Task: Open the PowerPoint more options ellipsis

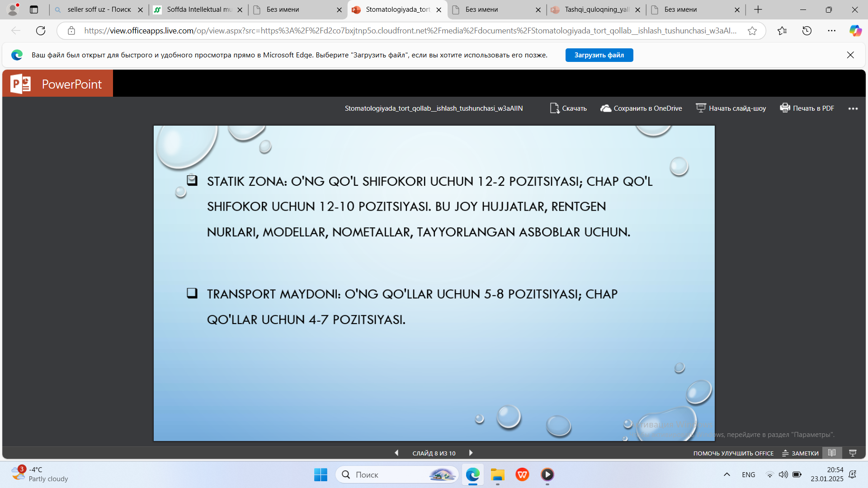Action: click(853, 109)
